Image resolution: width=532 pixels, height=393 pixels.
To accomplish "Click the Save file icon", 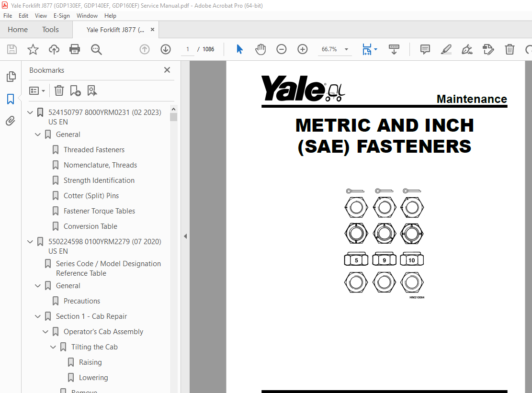I will pos(12,49).
